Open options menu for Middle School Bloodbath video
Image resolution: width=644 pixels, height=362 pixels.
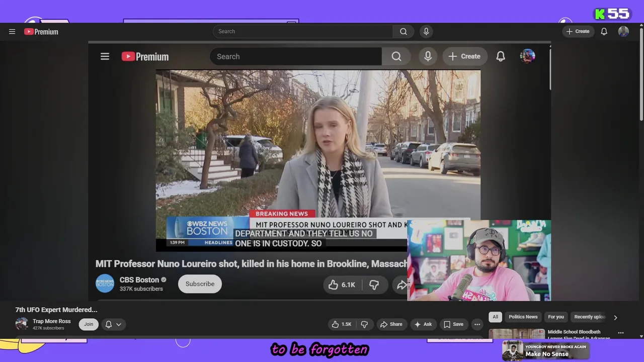620,333
